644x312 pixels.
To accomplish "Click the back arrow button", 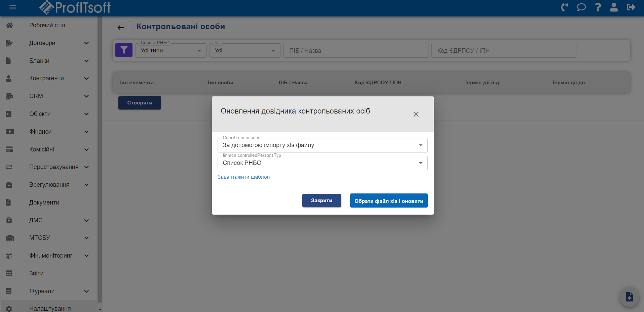I will click(x=121, y=28).
